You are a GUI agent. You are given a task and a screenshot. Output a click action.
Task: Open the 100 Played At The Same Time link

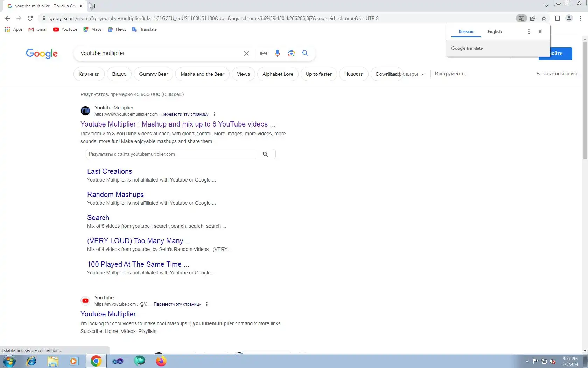tap(138, 264)
